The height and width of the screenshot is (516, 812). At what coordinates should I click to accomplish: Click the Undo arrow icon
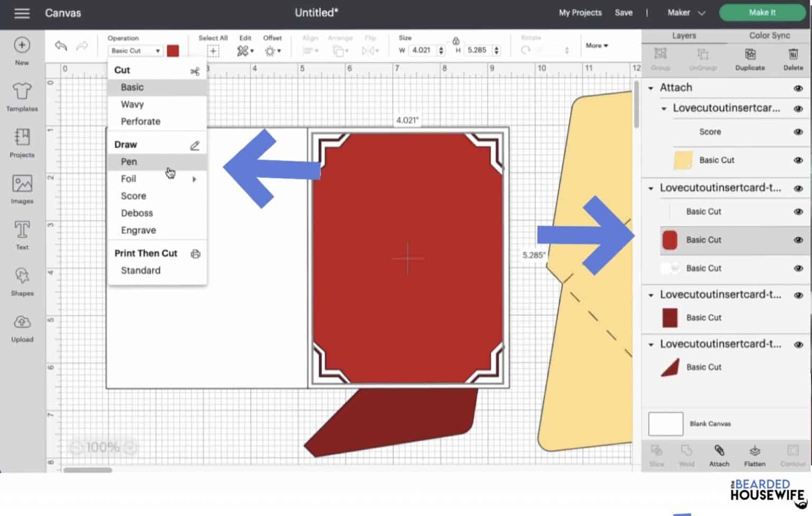click(61, 47)
